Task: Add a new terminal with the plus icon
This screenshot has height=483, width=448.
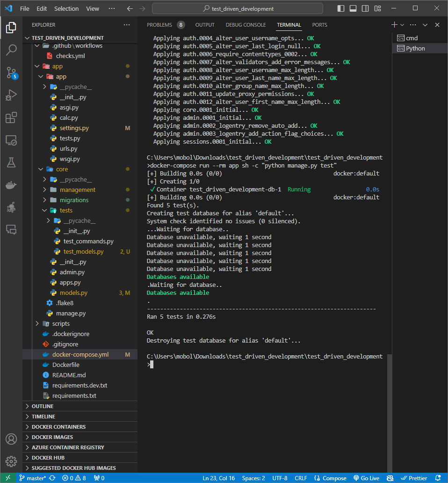Action: (394, 25)
